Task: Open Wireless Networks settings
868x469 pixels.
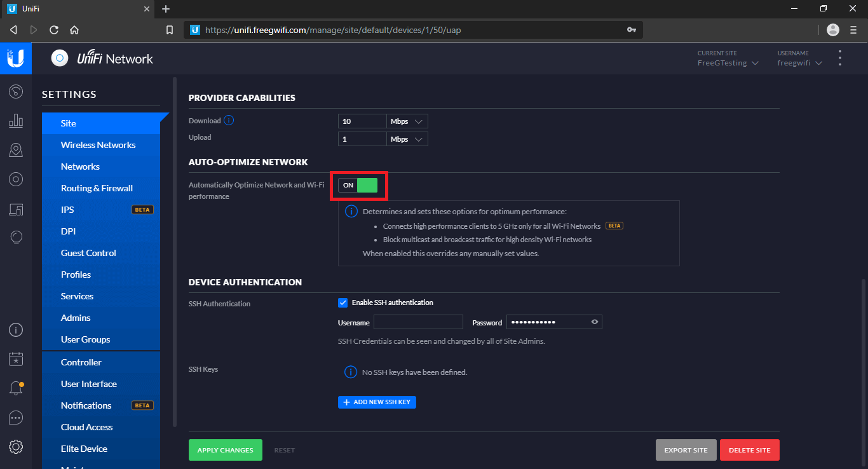Action: pyautogui.click(x=101, y=145)
